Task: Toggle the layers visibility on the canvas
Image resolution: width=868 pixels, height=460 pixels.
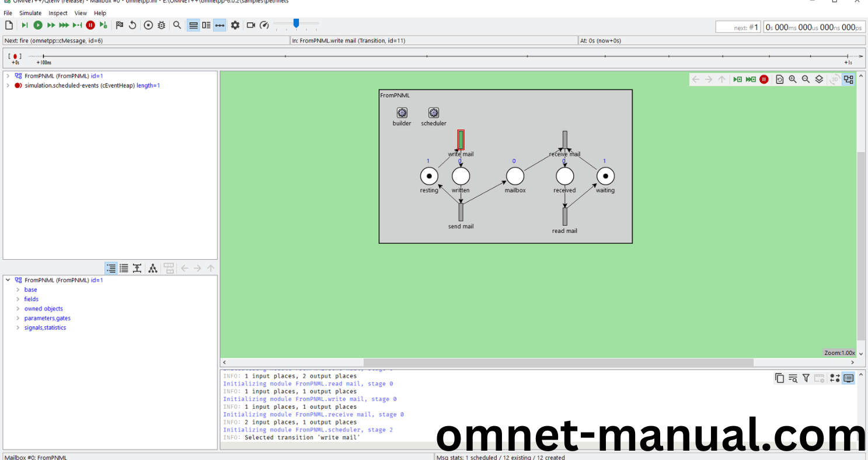Action: [x=818, y=79]
